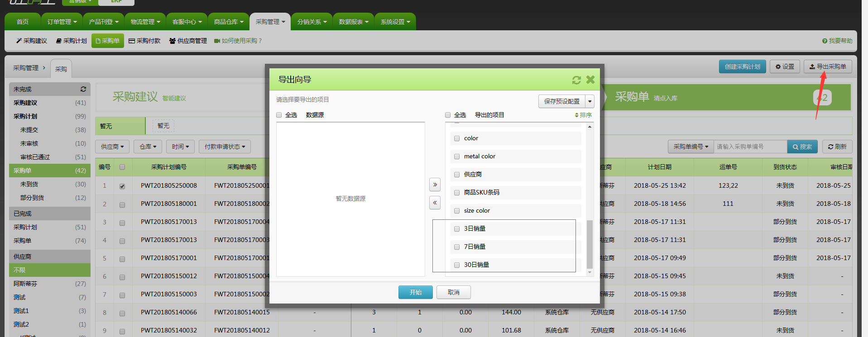Open the 数据报表 menu

(354, 22)
